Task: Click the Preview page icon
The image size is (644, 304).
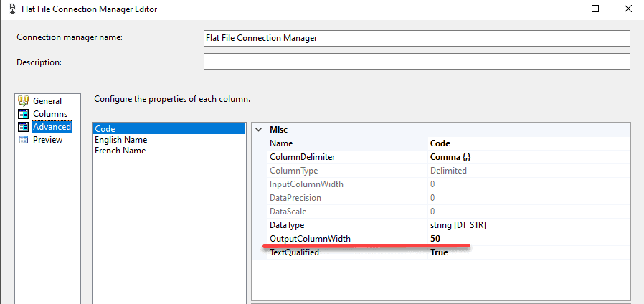Action: [23, 140]
